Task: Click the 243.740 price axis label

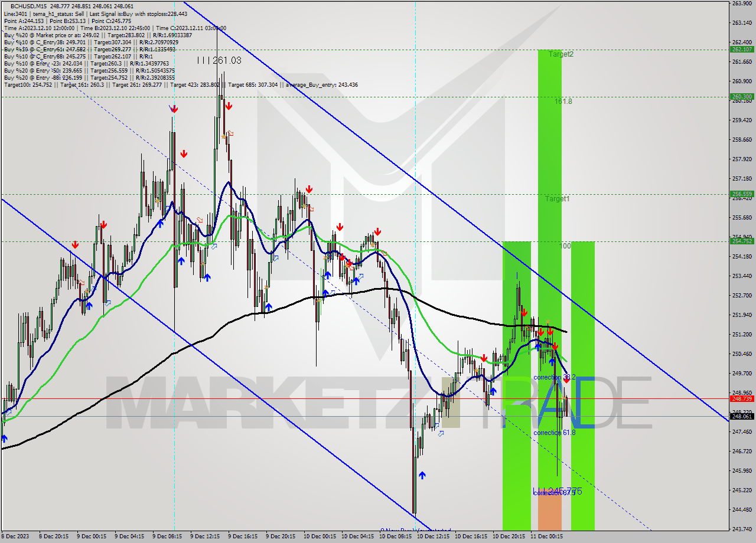Action: click(741, 529)
